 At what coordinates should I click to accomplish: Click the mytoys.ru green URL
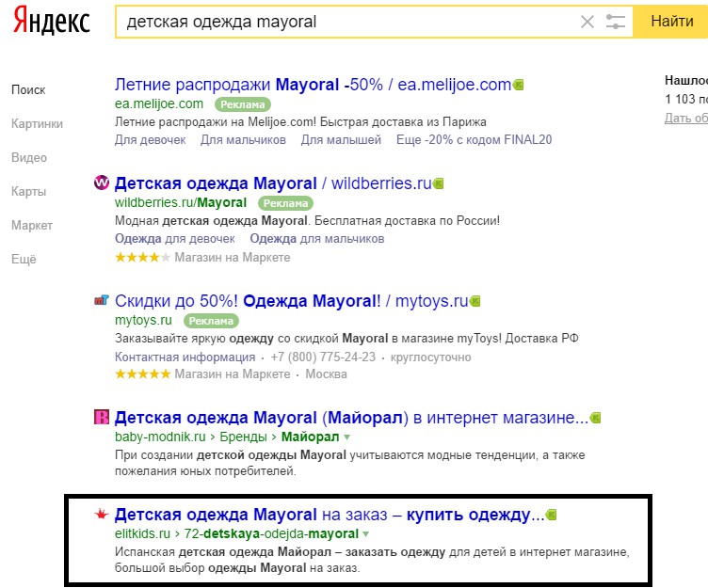tap(143, 320)
